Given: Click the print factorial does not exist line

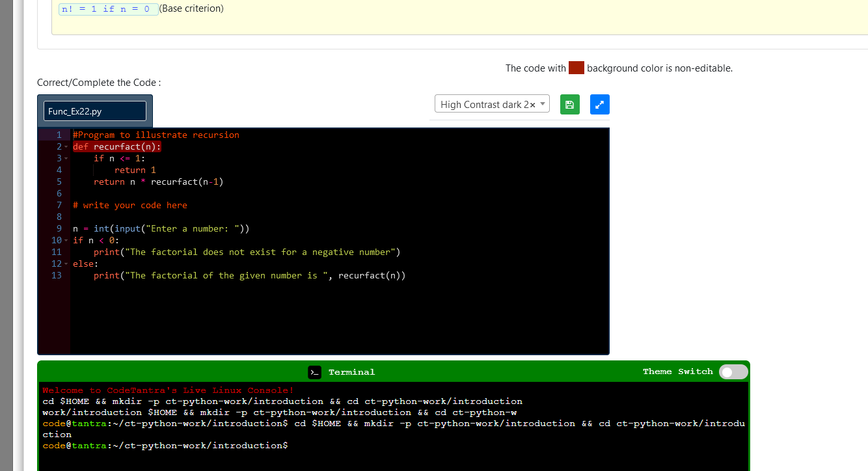Looking at the screenshot, I should click(247, 252).
